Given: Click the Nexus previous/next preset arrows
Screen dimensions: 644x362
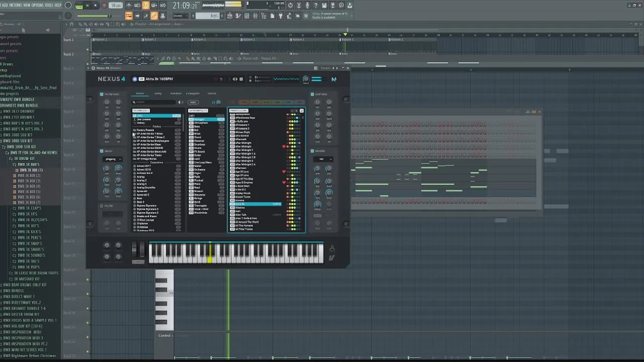Looking at the screenshot, I should click(x=235, y=79).
